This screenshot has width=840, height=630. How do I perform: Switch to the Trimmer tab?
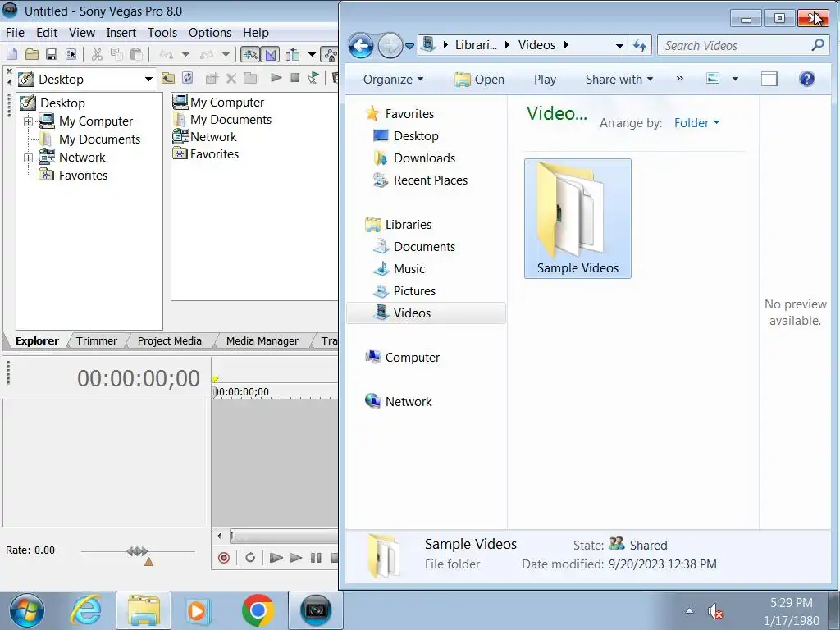[97, 340]
